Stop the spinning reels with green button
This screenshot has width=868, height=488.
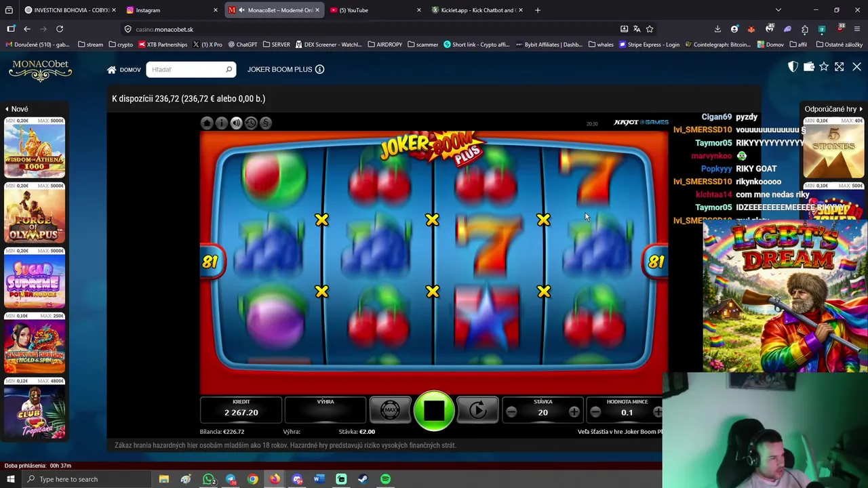click(434, 410)
